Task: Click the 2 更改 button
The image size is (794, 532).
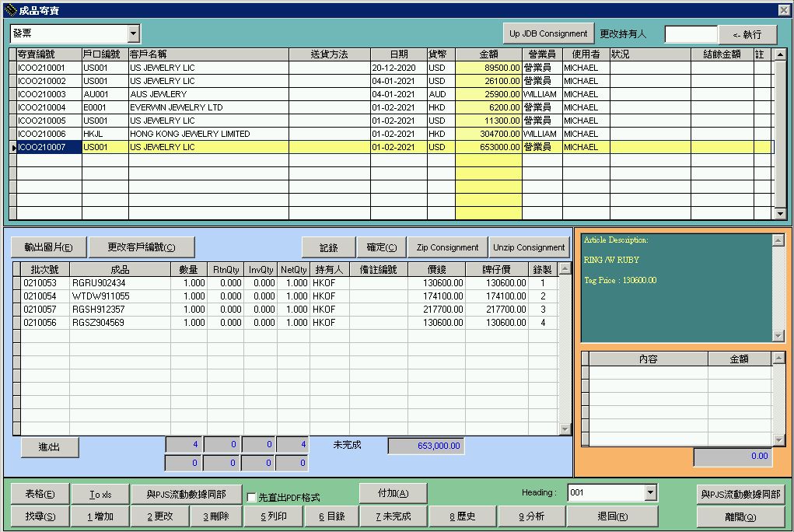Action: point(160,516)
